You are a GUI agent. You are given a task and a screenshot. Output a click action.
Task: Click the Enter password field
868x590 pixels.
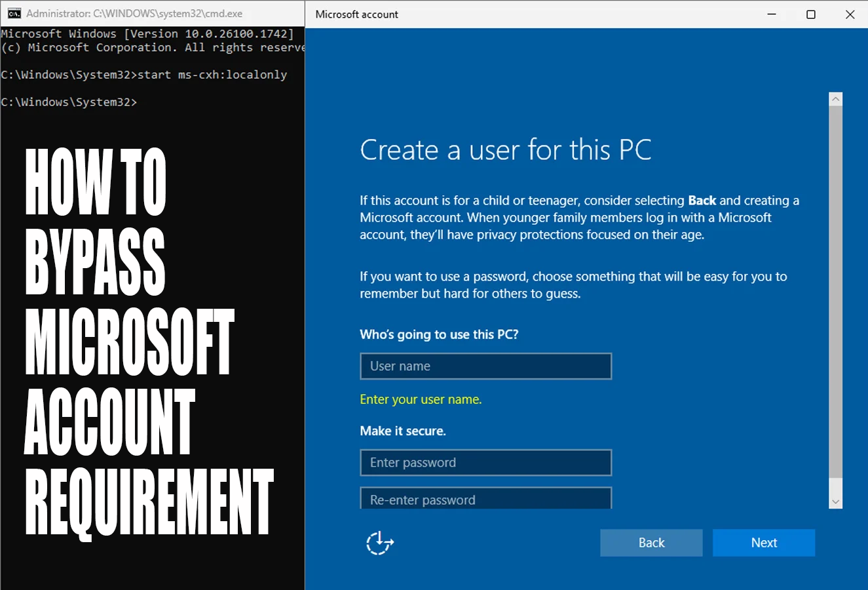click(x=485, y=462)
